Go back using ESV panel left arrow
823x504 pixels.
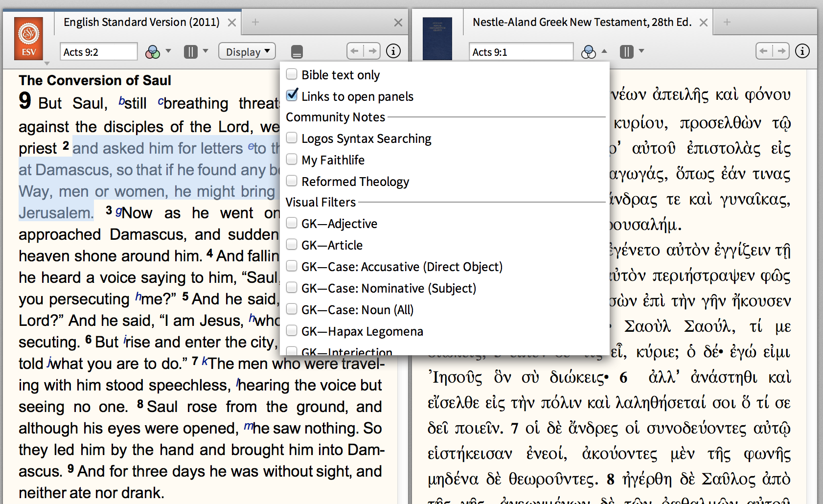tap(355, 51)
